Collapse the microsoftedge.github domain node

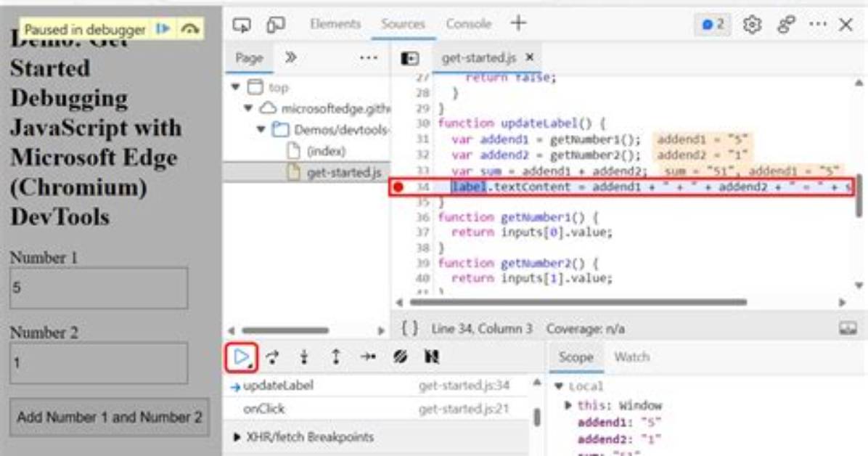click(248, 108)
